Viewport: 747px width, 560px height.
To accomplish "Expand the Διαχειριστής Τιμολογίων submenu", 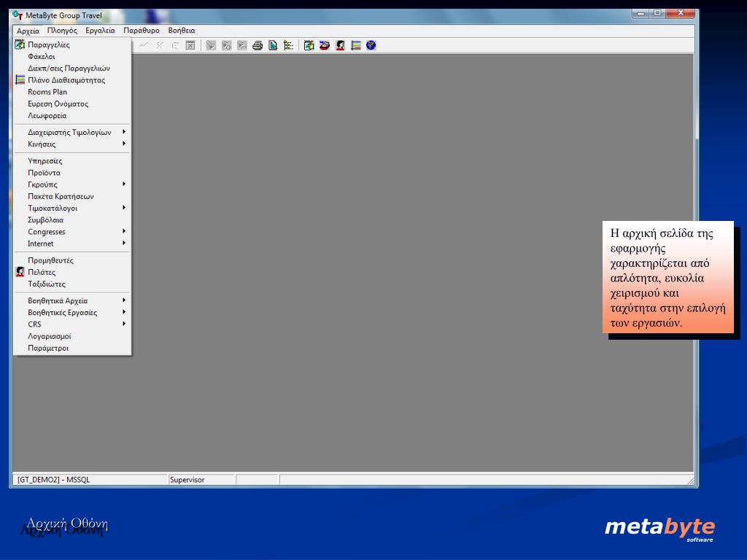I will 72,133.
